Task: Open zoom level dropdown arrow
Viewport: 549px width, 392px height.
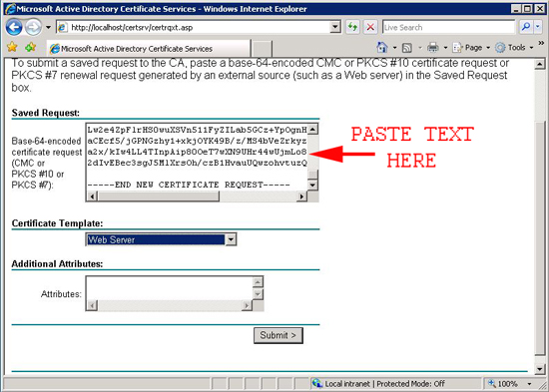Action: point(530,384)
